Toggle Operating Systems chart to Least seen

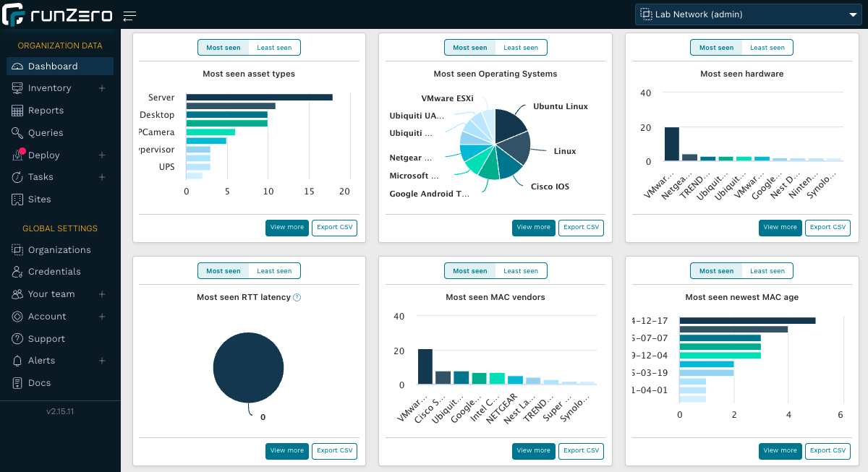tap(521, 48)
